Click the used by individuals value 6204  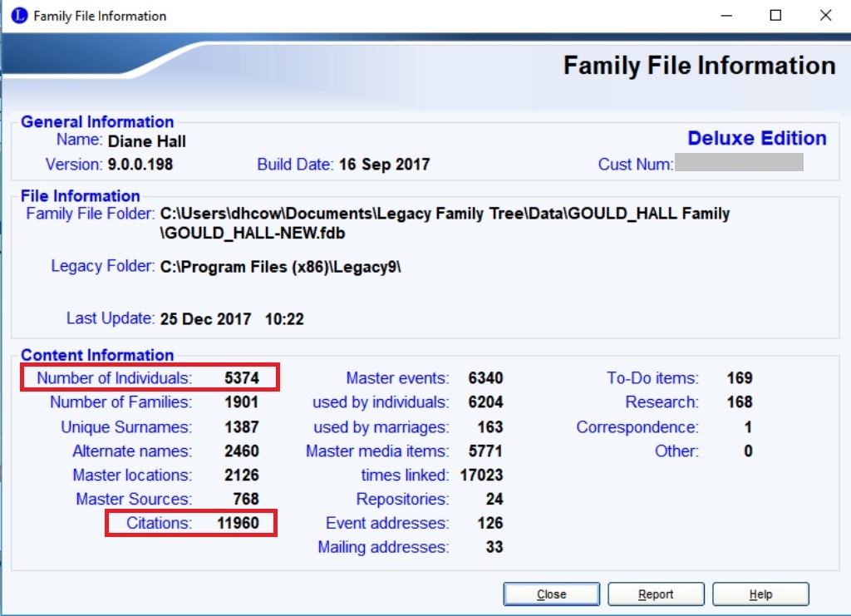485,402
